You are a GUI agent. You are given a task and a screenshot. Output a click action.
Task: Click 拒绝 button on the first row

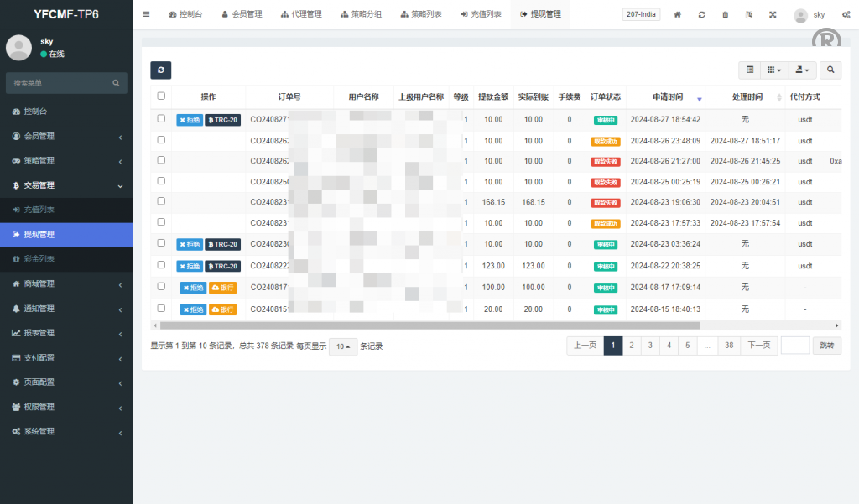point(189,120)
